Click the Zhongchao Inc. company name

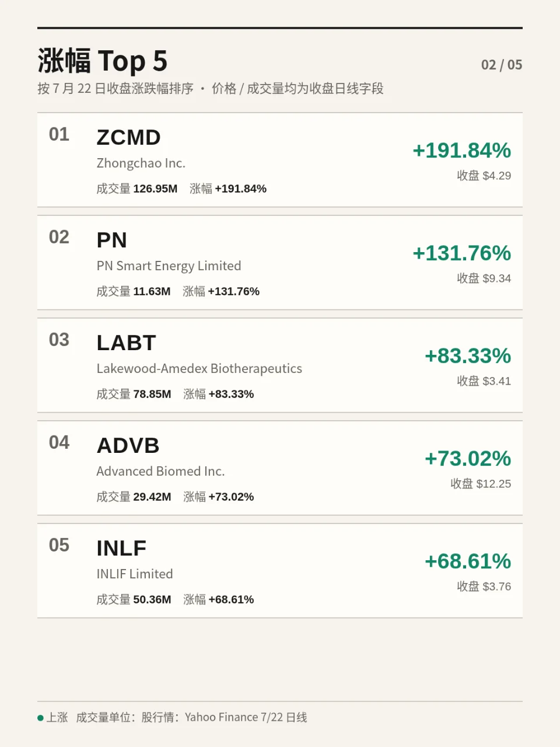pyautogui.click(x=141, y=163)
